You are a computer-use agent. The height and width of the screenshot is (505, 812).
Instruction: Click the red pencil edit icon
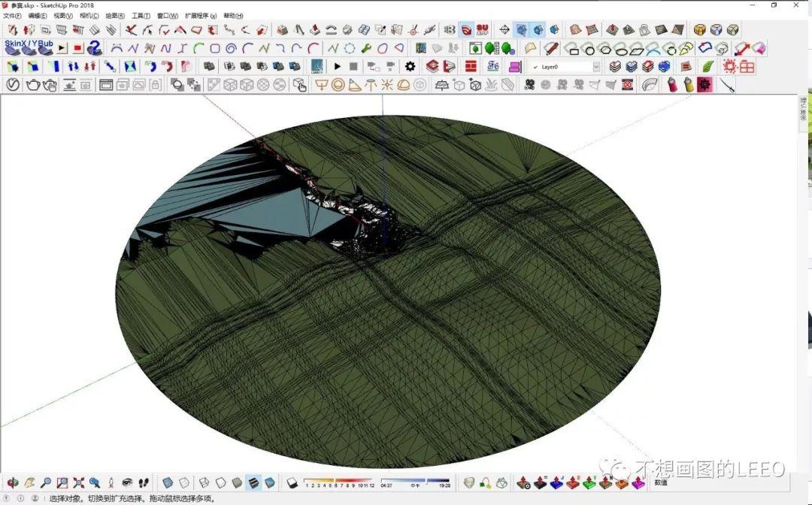[x=552, y=49]
